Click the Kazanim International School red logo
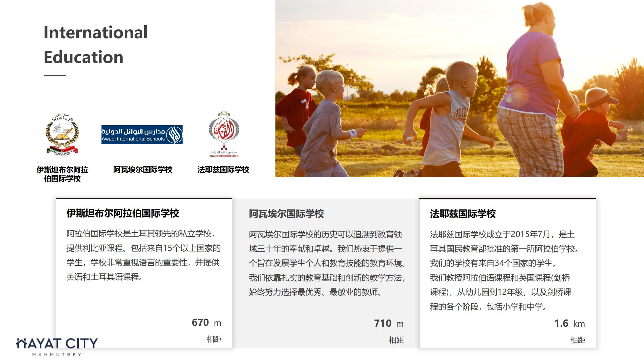Screen dimensions: 644x362 coord(224,134)
